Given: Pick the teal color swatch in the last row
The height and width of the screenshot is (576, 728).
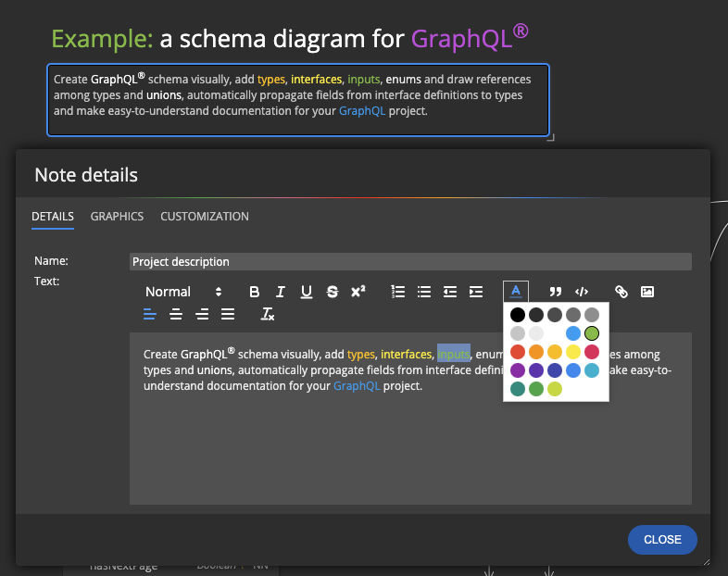Looking at the screenshot, I should pyautogui.click(x=518, y=389).
